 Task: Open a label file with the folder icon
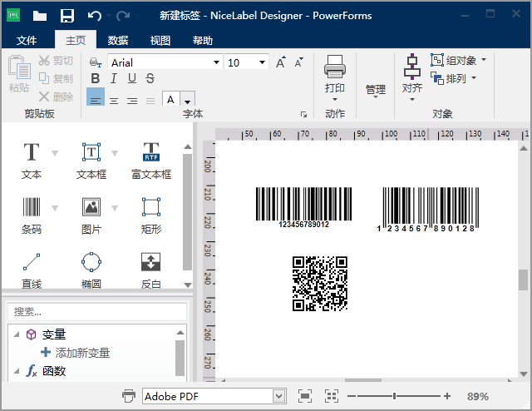[39, 16]
